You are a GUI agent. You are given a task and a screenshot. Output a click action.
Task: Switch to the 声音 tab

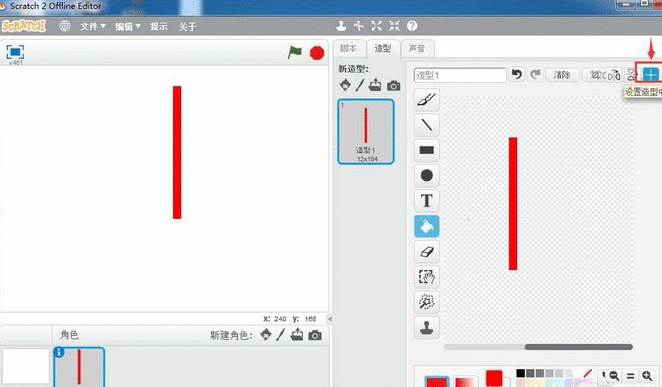click(x=417, y=49)
